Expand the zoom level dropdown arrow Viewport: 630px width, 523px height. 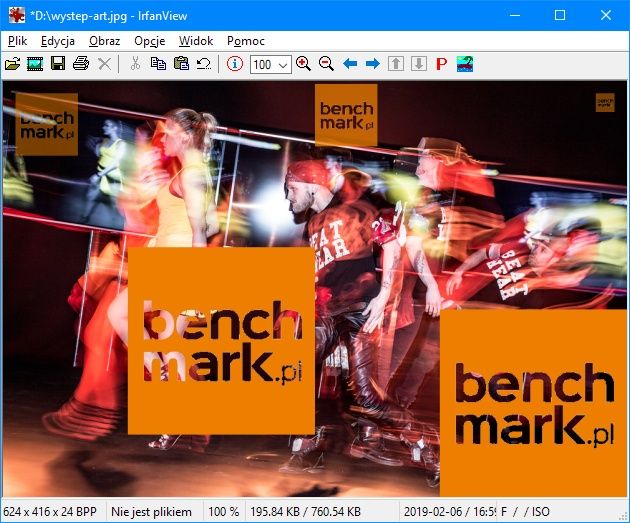point(283,65)
